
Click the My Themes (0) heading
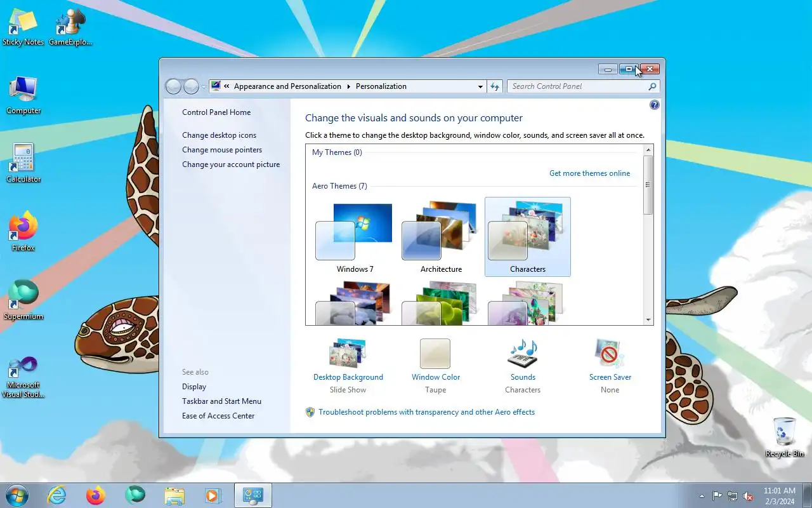(337, 152)
